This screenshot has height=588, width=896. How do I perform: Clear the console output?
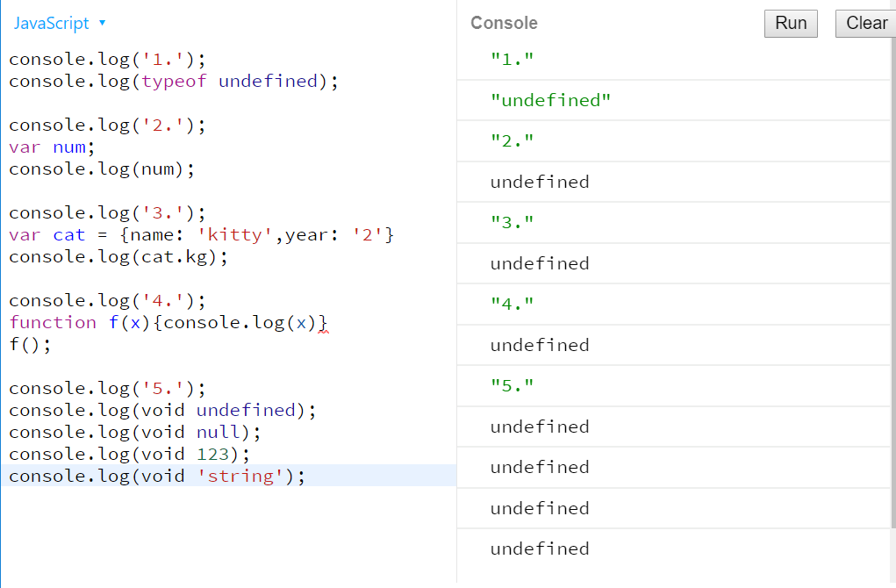(x=865, y=24)
